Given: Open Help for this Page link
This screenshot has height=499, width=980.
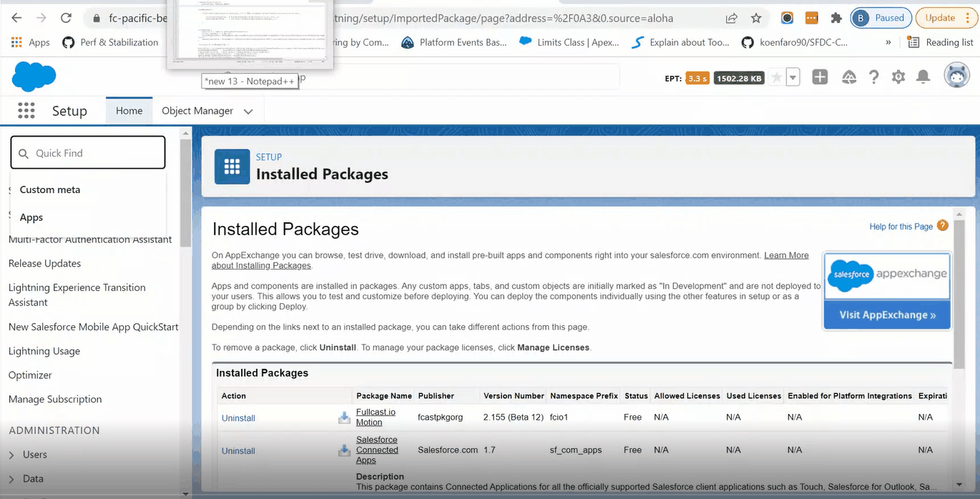Looking at the screenshot, I should pos(901,227).
